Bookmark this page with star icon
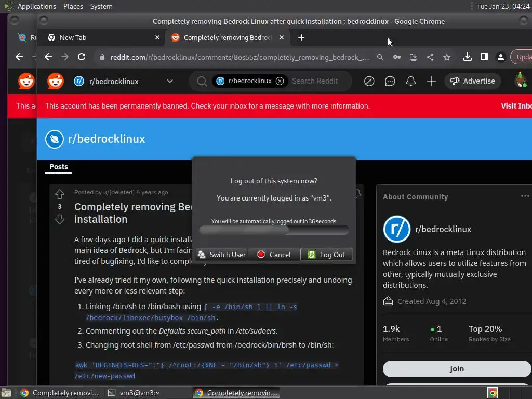The image size is (532, 399). click(x=446, y=57)
